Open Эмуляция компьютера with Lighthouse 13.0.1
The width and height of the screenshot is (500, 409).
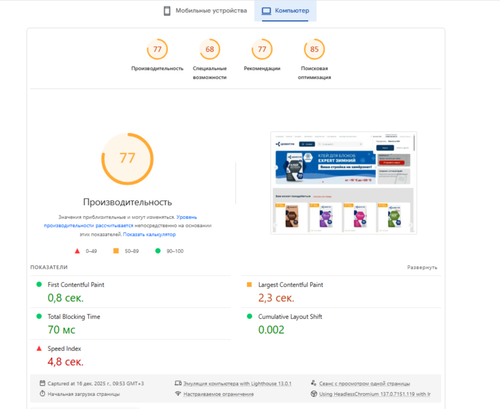(237, 384)
